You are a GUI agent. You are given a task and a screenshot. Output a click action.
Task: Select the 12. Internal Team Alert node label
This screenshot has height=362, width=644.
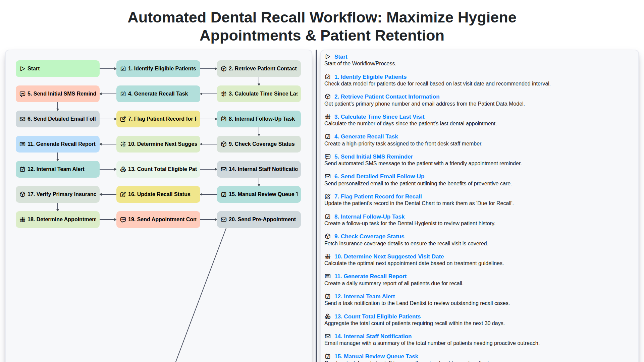click(56, 169)
